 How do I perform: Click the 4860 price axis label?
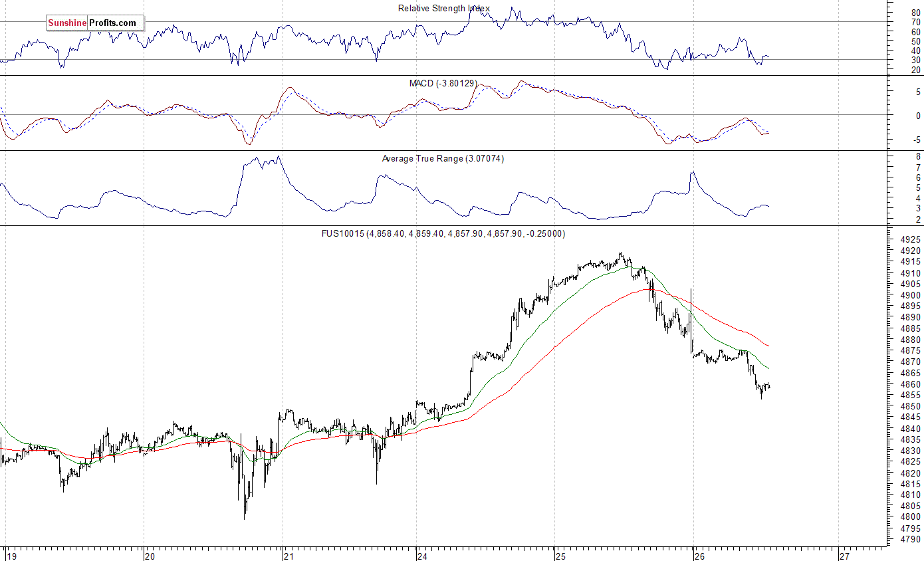(x=909, y=384)
